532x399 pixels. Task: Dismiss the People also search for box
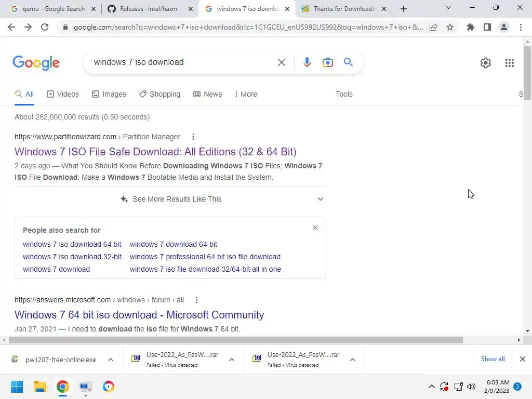click(315, 228)
